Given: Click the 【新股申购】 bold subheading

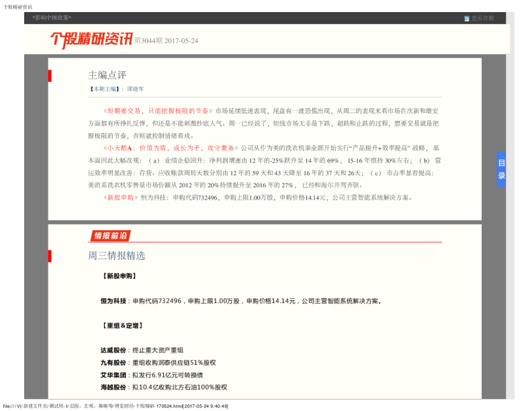Looking at the screenshot, I should [119, 276].
